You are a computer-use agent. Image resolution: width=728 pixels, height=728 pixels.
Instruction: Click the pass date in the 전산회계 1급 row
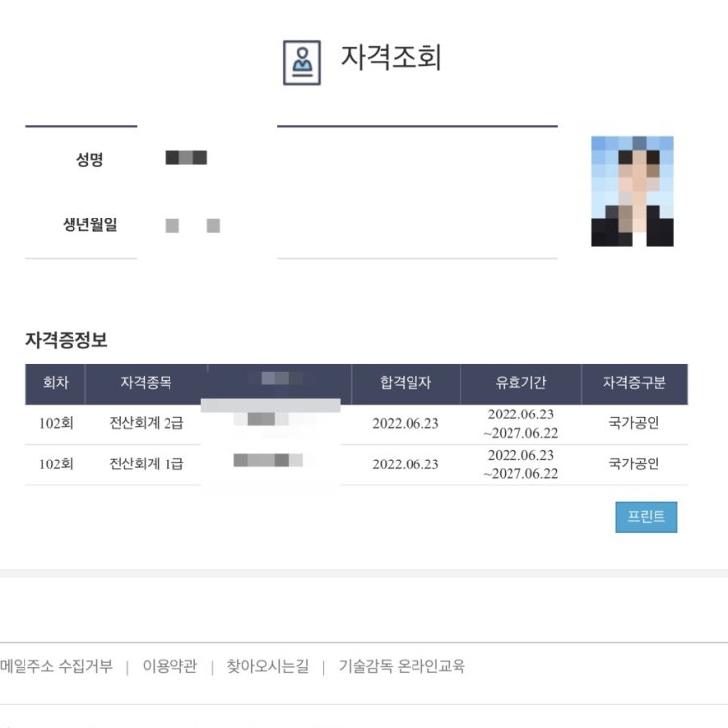coord(406,464)
